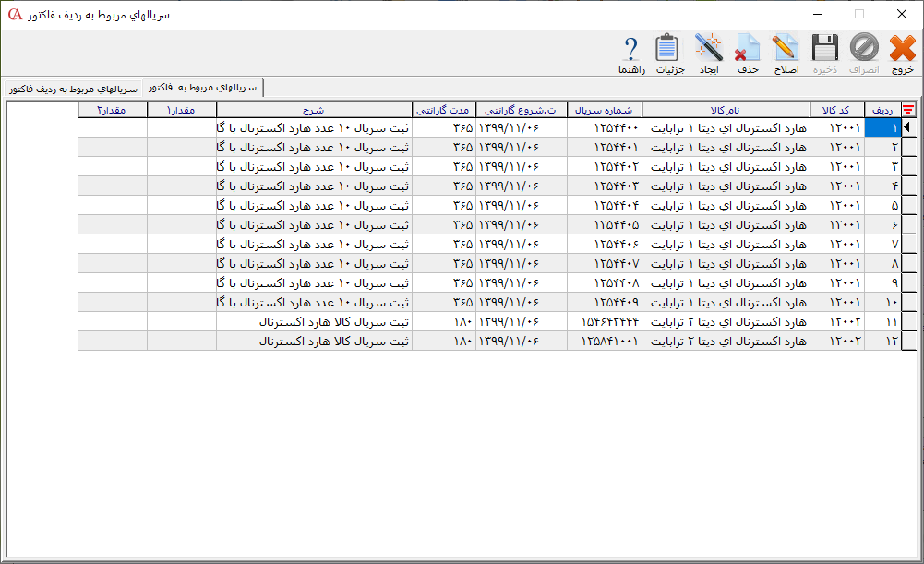Click the 'شرح' column header
924x564 pixels.
tap(314, 110)
